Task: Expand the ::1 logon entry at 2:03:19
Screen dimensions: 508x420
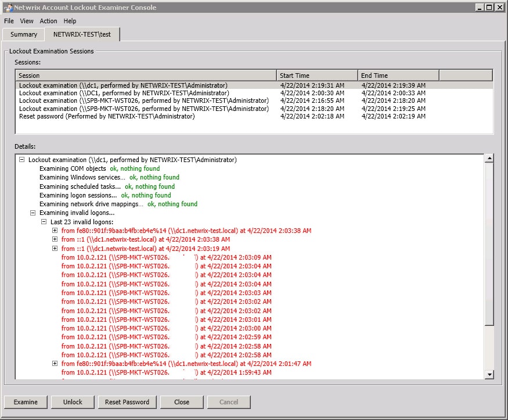Action: [55, 249]
